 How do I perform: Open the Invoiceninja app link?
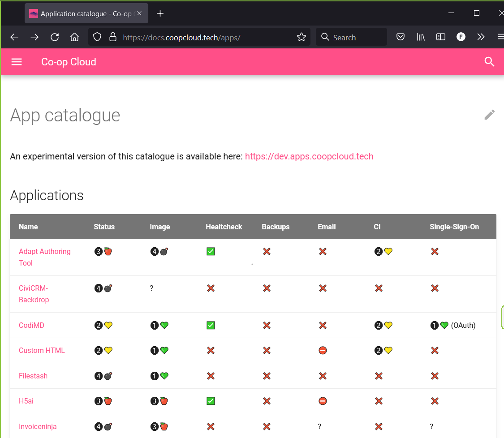(38, 426)
